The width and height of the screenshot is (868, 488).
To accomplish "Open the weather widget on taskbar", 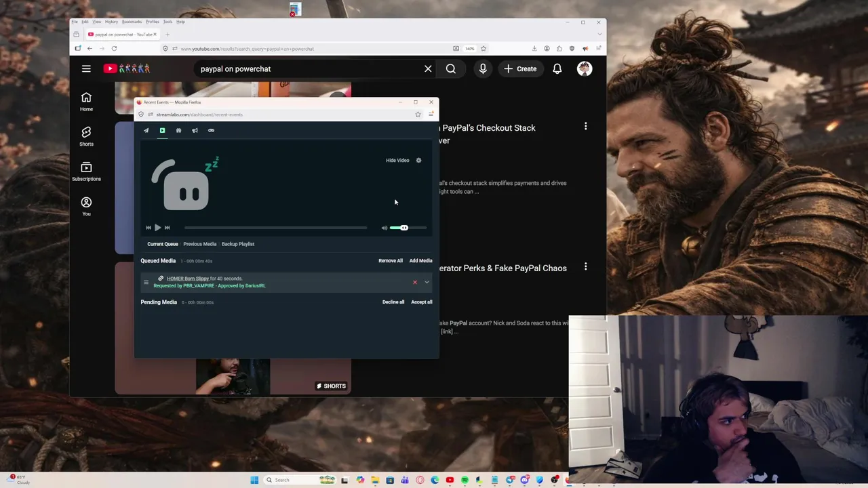I will pos(18,480).
